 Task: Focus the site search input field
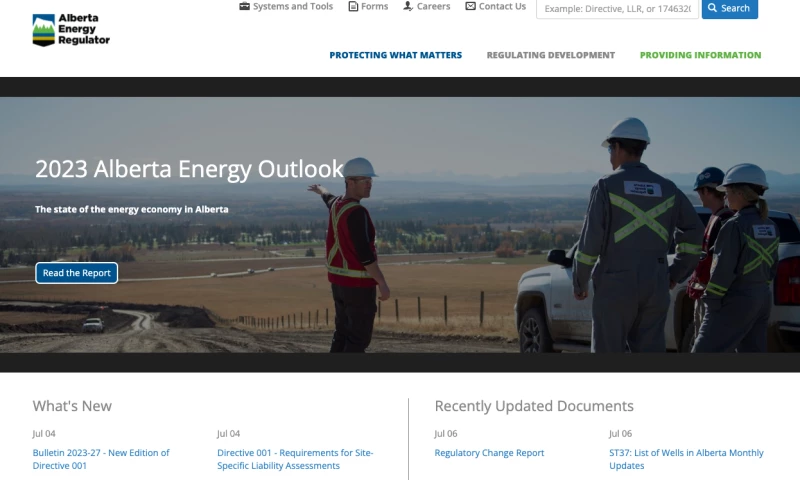(x=617, y=9)
